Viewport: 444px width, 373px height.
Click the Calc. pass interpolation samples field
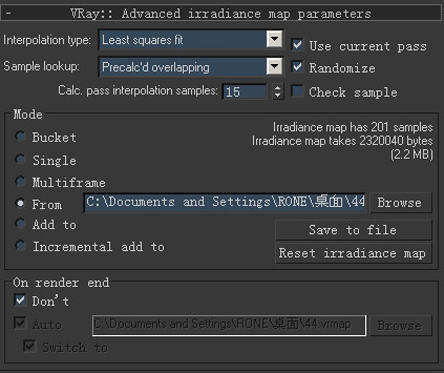click(244, 92)
